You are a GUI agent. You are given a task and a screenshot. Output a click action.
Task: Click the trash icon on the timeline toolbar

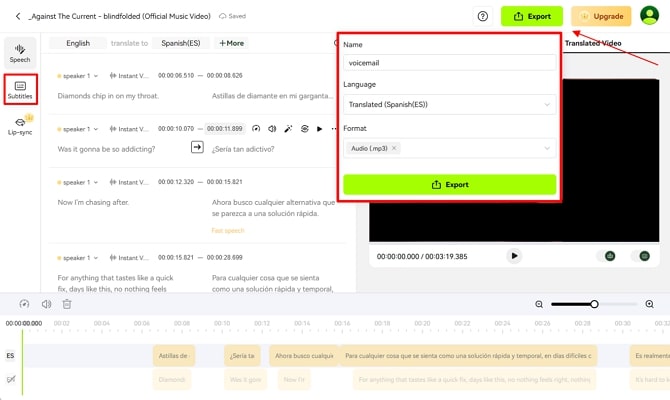click(x=67, y=304)
